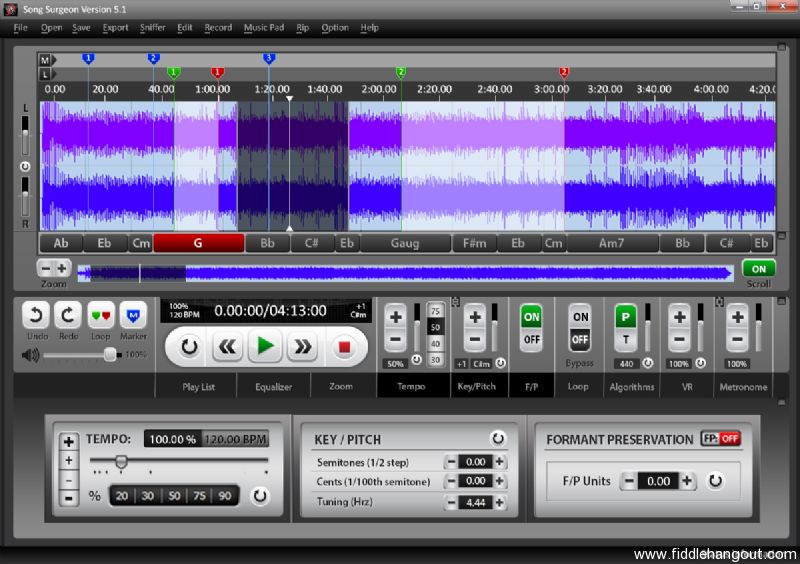
Task: Add a loop with the Loop icon
Action: [101, 315]
